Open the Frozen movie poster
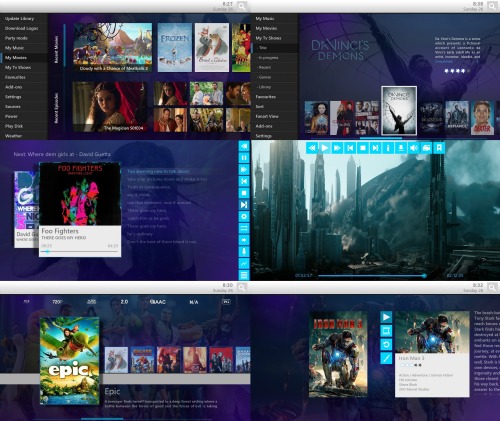Viewport: 500px width, 421px height. tap(175, 47)
